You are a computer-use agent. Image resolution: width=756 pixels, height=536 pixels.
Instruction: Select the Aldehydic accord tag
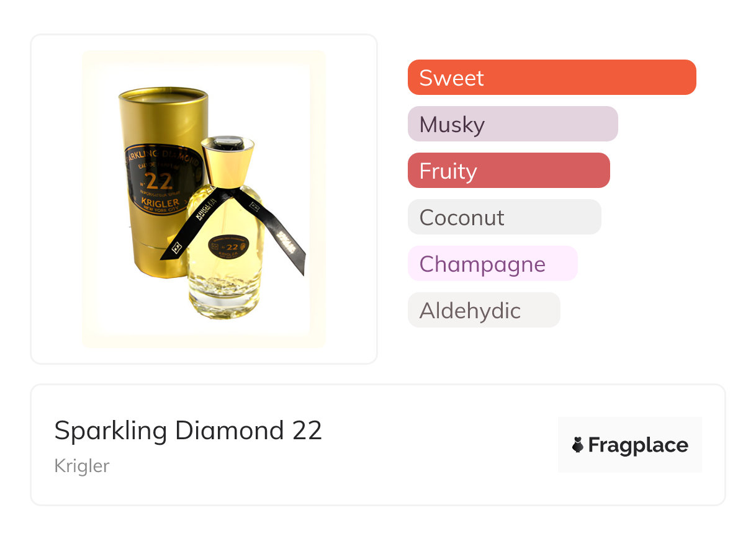coord(484,310)
